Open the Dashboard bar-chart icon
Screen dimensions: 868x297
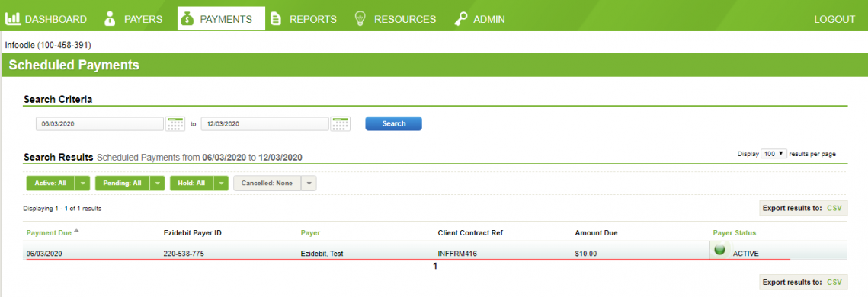[x=13, y=19]
